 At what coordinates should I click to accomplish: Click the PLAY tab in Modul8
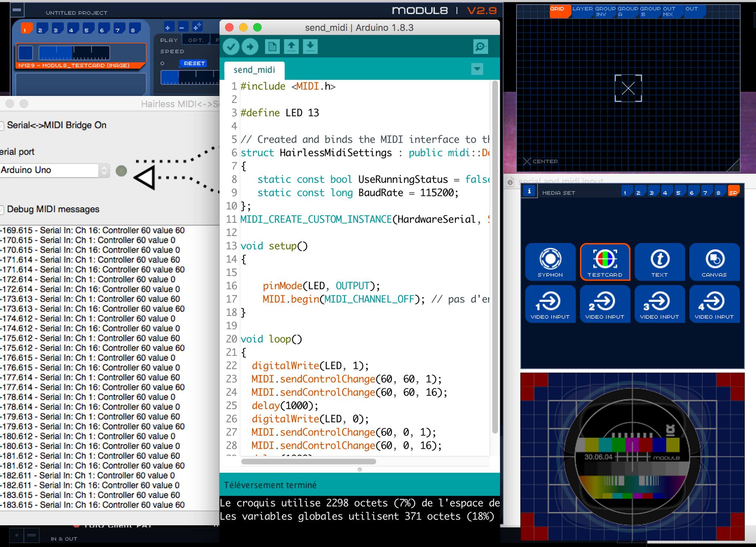point(169,40)
